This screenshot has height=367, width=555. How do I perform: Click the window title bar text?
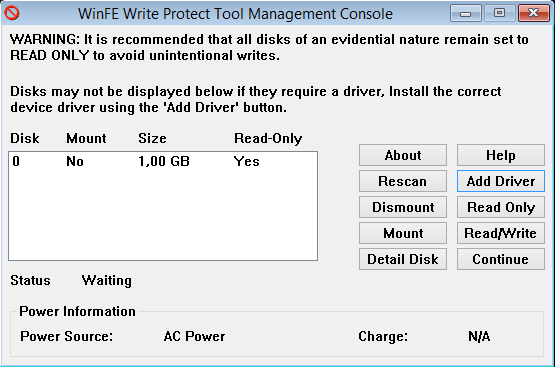pyautogui.click(x=235, y=14)
